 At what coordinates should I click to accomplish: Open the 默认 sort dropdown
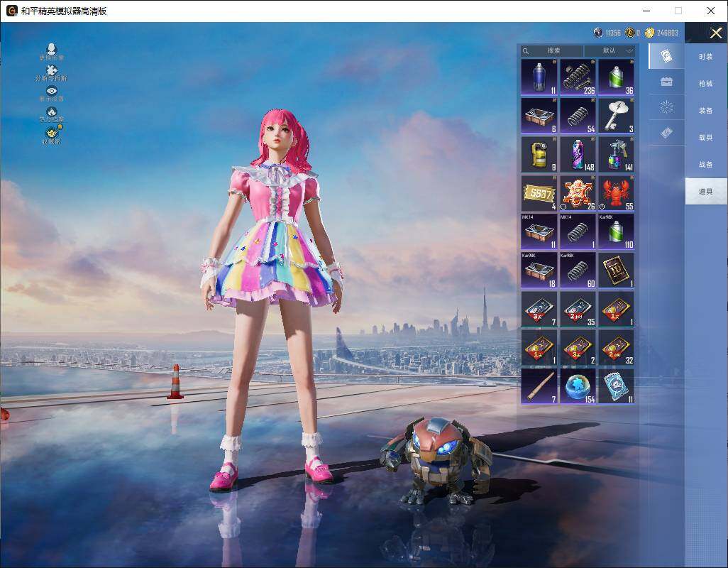pos(610,50)
